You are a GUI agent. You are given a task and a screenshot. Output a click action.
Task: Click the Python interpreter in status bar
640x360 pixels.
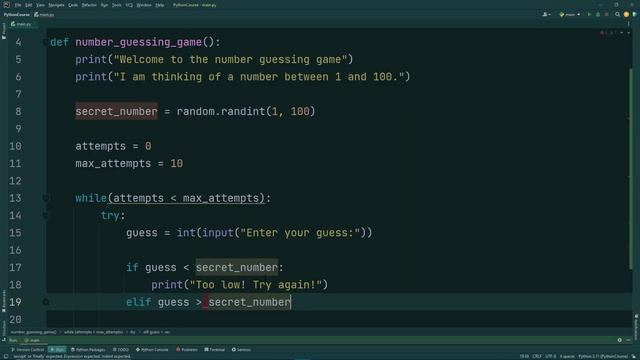[602, 356]
